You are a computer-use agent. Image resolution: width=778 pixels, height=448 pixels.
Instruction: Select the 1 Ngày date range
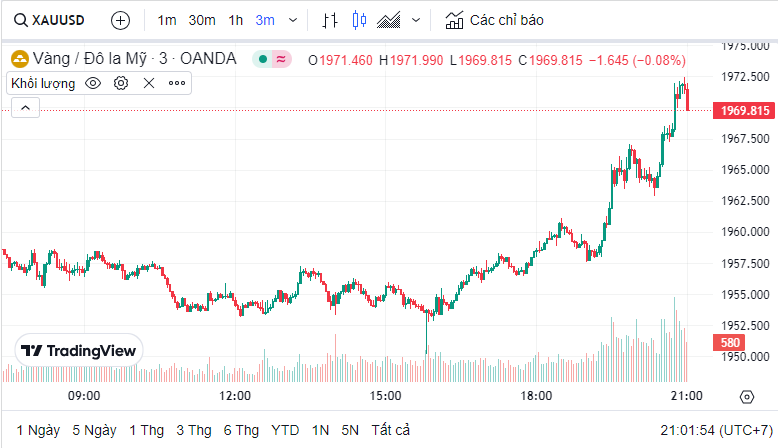tap(38, 430)
